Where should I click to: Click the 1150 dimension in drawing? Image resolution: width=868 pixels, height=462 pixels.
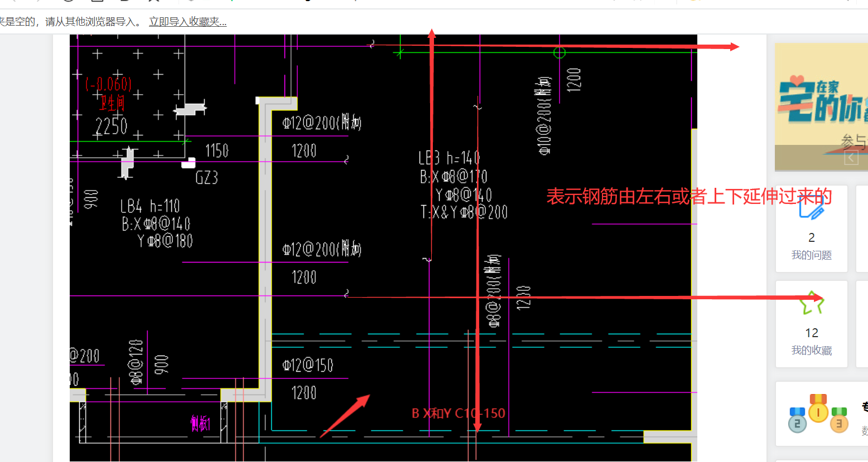tap(217, 150)
